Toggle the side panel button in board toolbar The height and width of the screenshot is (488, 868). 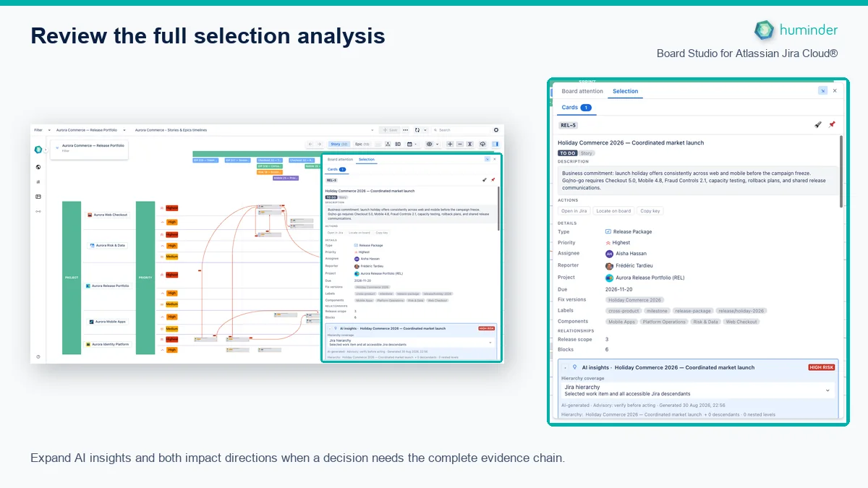click(495, 144)
